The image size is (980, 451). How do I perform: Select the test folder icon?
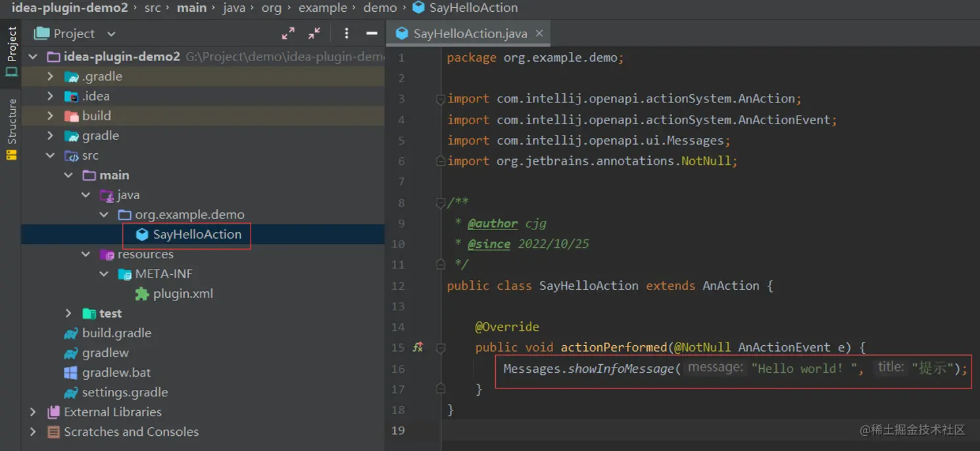click(x=89, y=314)
